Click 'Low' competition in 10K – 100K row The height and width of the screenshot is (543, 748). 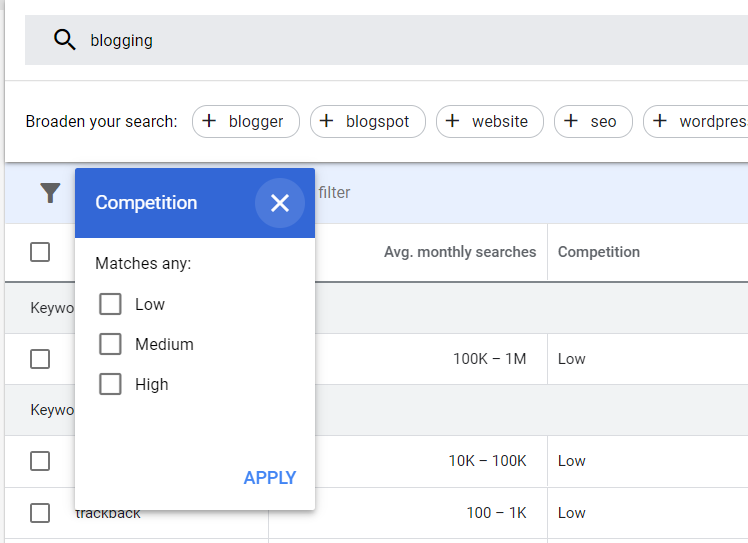571,461
